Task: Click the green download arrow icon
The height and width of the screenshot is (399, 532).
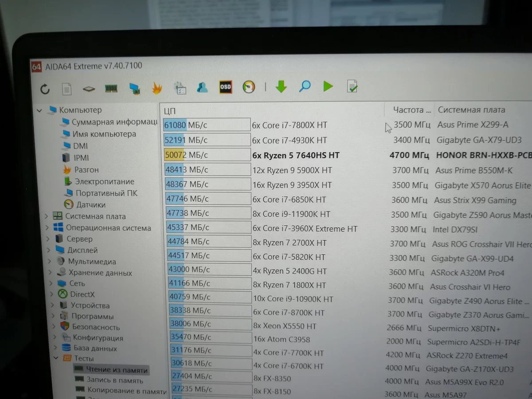Action: point(281,86)
